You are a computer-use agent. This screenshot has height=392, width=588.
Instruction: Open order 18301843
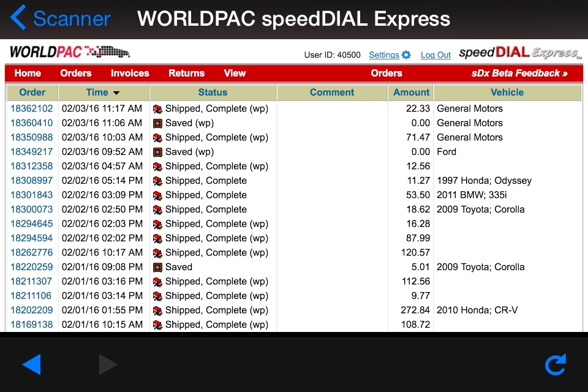(31, 195)
